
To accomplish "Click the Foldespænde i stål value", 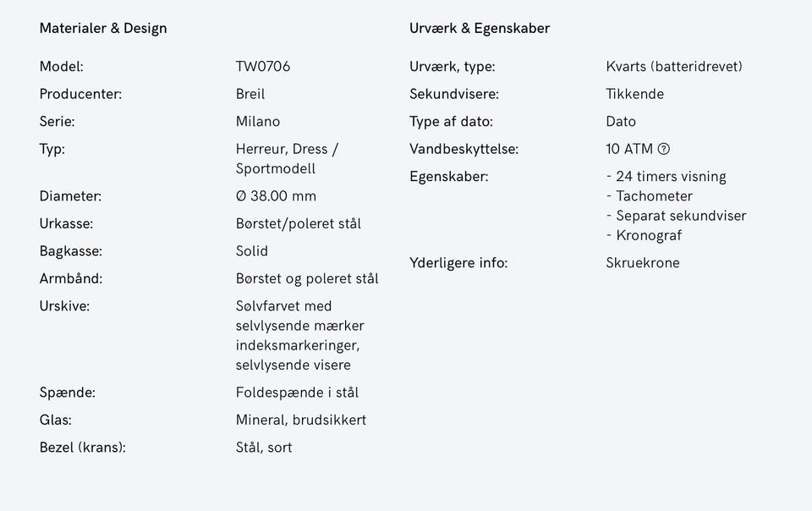I will coord(297,393).
